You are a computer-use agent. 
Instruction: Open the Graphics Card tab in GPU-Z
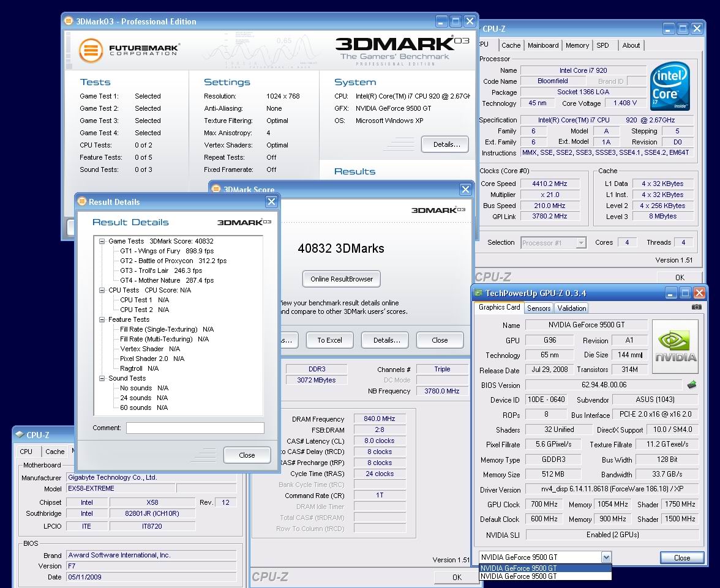point(499,307)
